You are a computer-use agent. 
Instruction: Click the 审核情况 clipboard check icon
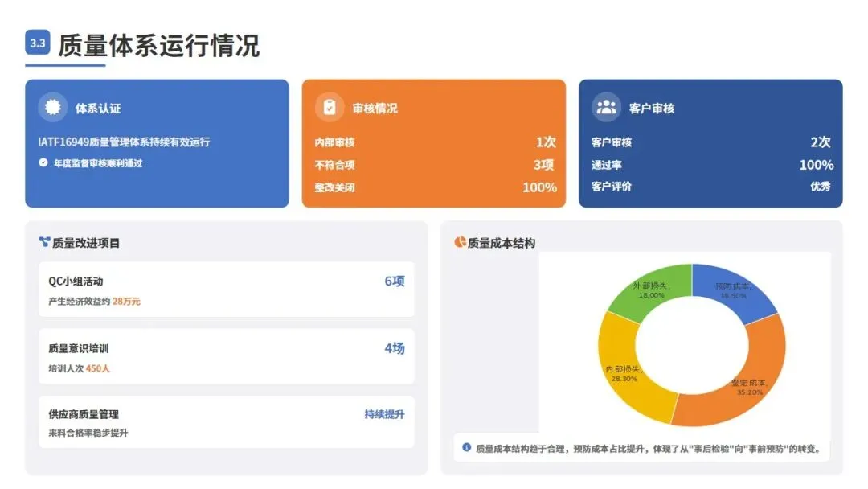(330, 107)
